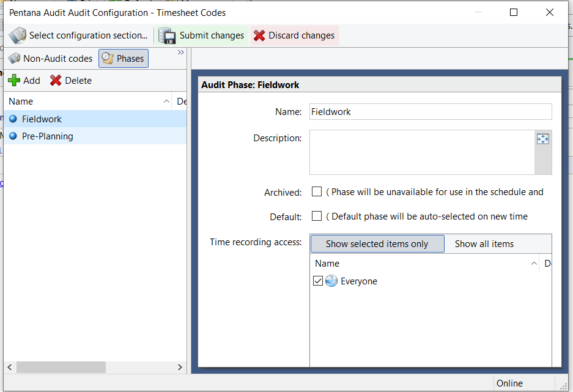Click the Discard changes red X icon
573x392 pixels.
[x=259, y=35]
